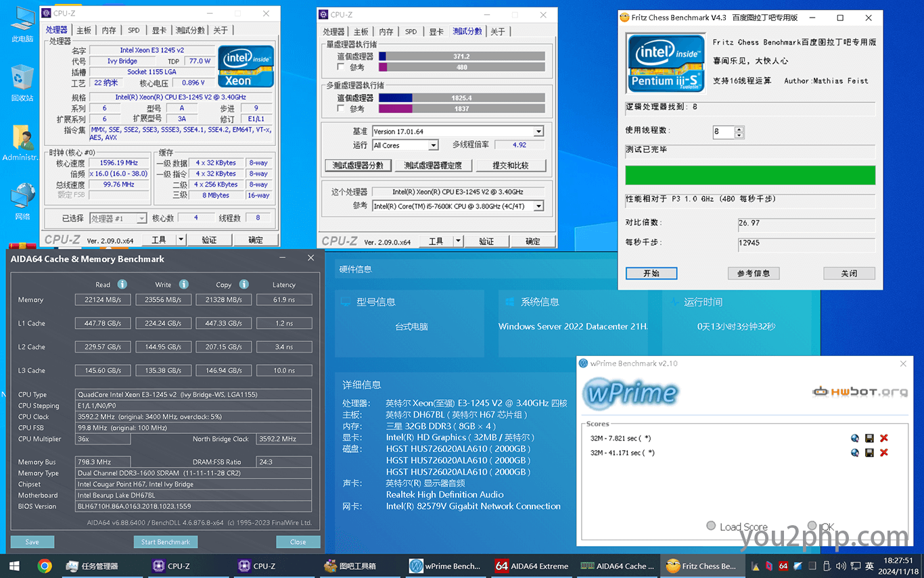Click the 测试處理器分數 button
This screenshot has width=924, height=578.
pyautogui.click(x=359, y=165)
